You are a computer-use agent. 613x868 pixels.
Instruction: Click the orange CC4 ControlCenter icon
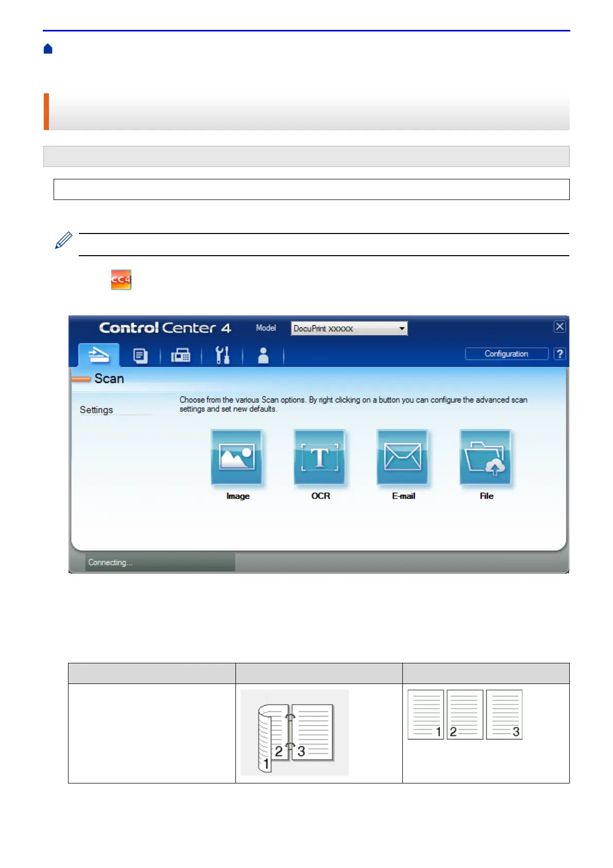[121, 279]
